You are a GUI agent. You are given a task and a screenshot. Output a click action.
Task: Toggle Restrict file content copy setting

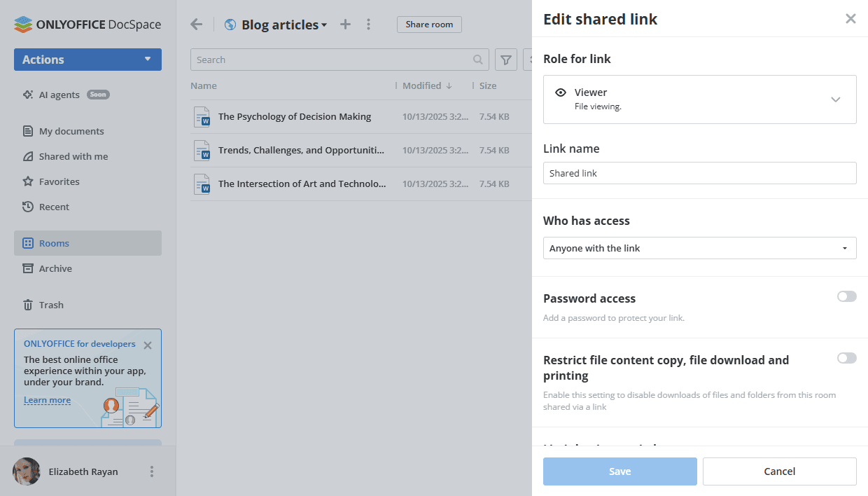coord(846,359)
